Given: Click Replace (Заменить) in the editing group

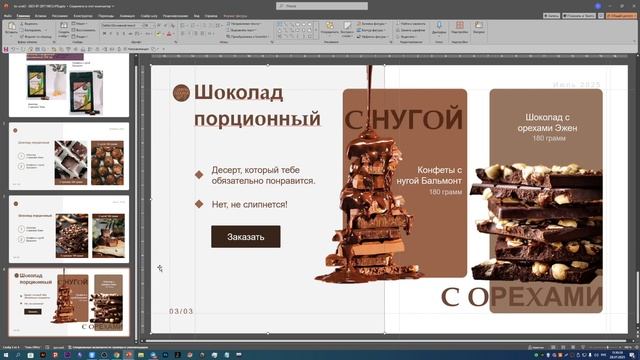Looking at the screenshot, I should tap(411, 30).
